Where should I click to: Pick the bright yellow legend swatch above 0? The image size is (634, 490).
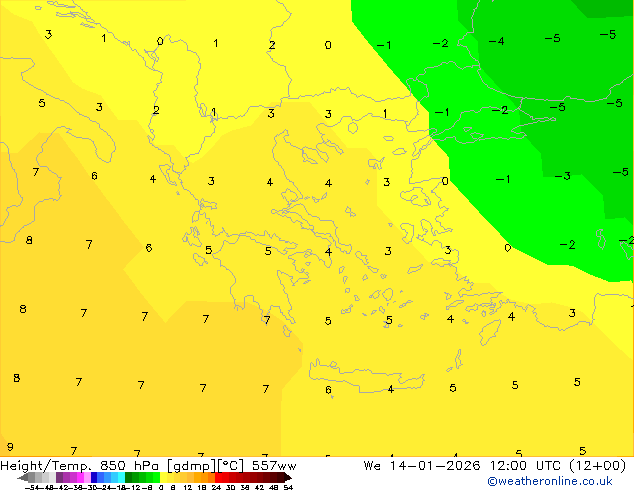163,477
